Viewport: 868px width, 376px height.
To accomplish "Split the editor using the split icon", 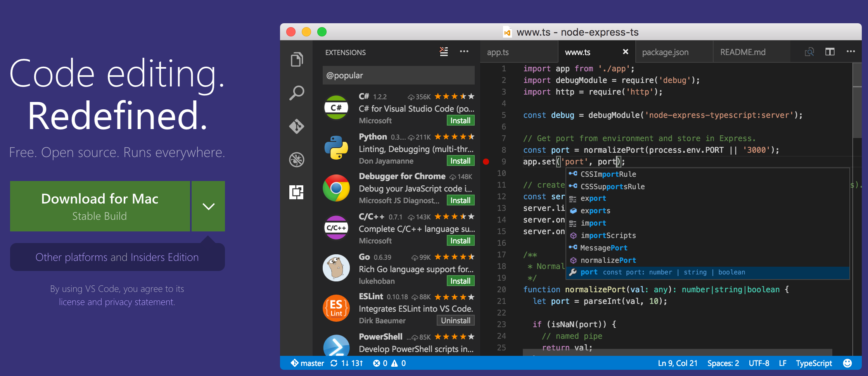I will pos(830,51).
